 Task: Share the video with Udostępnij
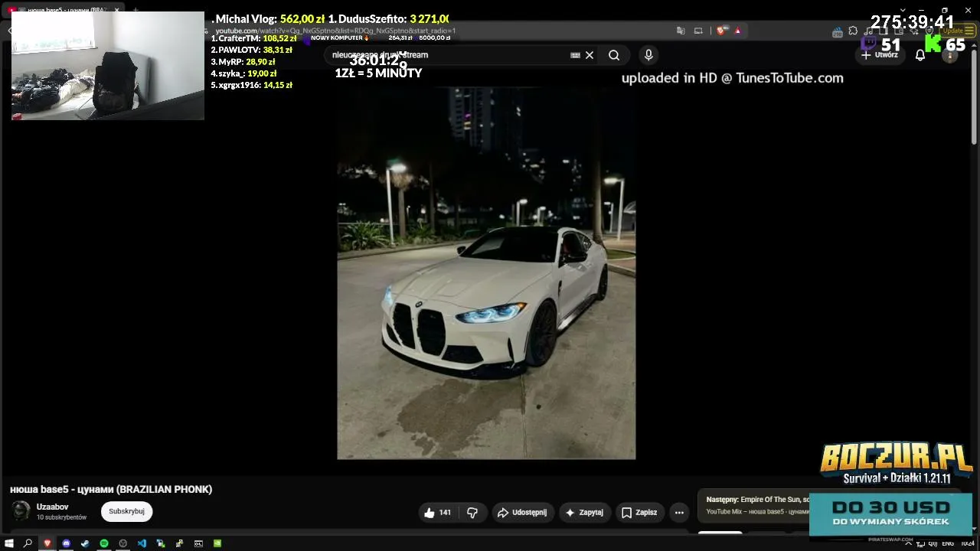pos(523,513)
